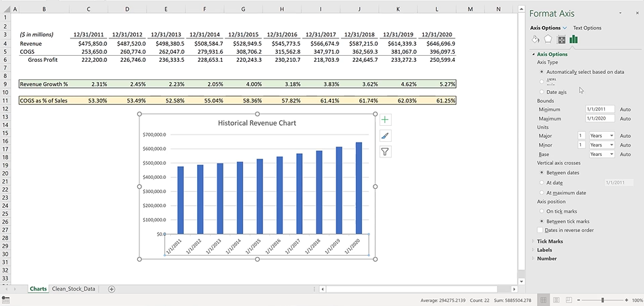Close the Format Axis pane
The image size is (644, 306).
coord(636,13)
